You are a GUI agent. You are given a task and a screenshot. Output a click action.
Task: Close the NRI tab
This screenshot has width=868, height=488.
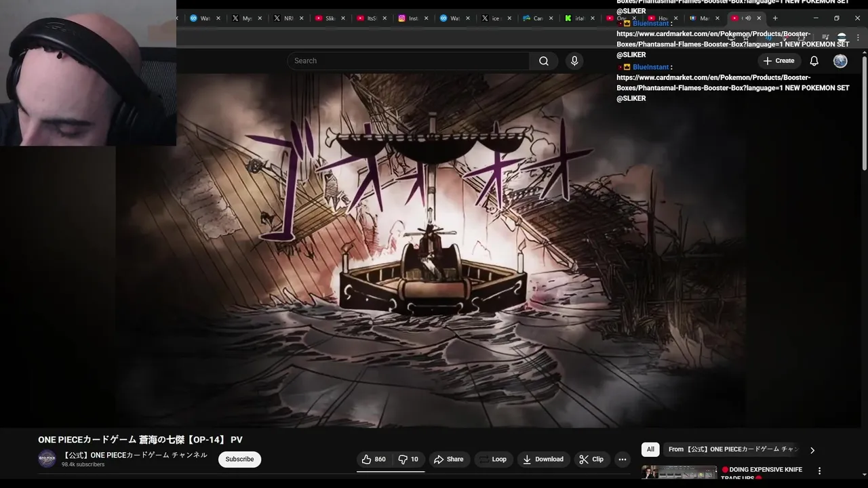click(x=301, y=18)
